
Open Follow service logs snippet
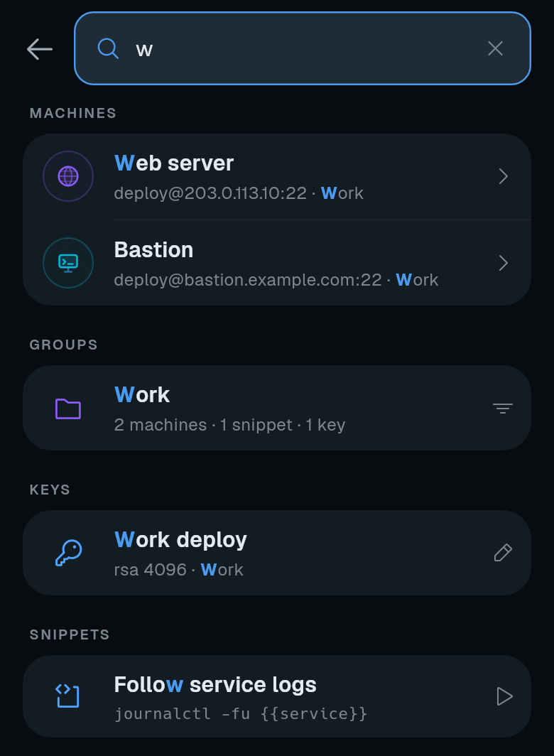point(277,696)
